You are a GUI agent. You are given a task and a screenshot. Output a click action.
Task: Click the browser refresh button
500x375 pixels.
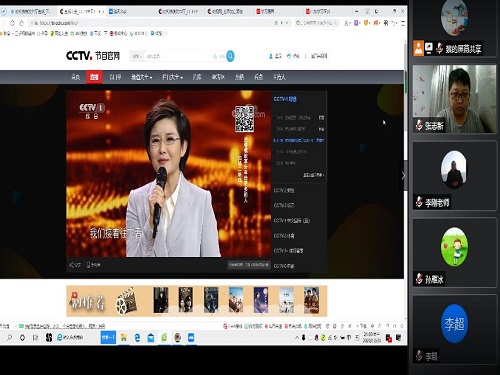pyautogui.click(x=12, y=23)
